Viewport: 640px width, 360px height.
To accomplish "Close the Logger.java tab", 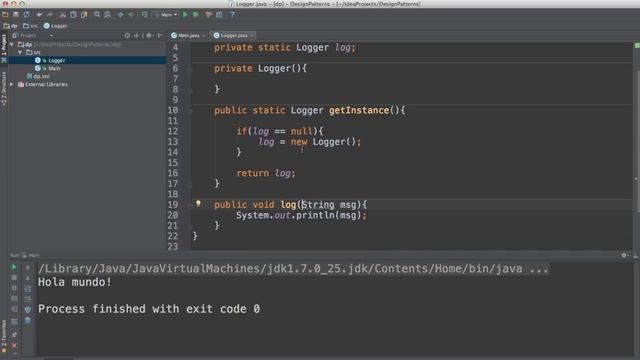I will point(252,36).
